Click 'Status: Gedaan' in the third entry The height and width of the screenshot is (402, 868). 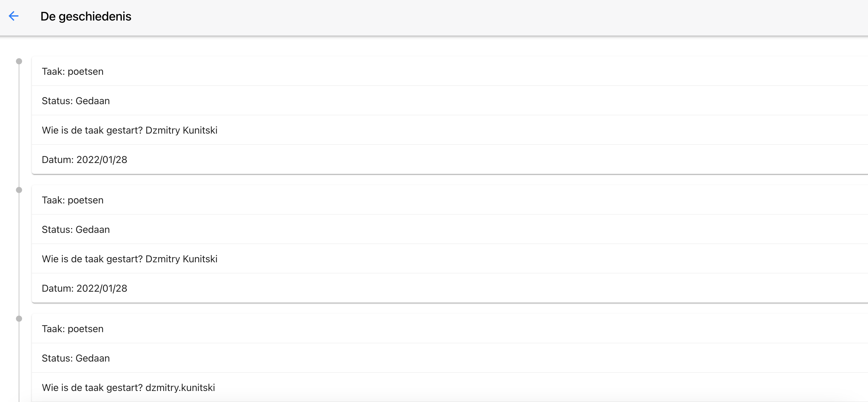pyautogui.click(x=75, y=358)
